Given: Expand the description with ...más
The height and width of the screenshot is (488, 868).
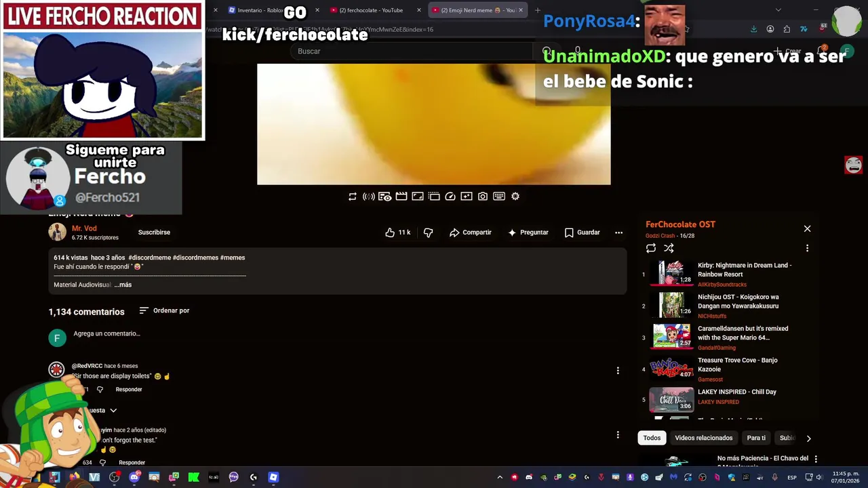Looking at the screenshot, I should (123, 285).
